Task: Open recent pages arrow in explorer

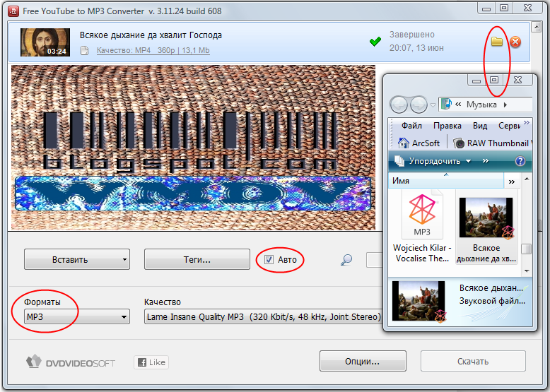Action: [x=433, y=105]
